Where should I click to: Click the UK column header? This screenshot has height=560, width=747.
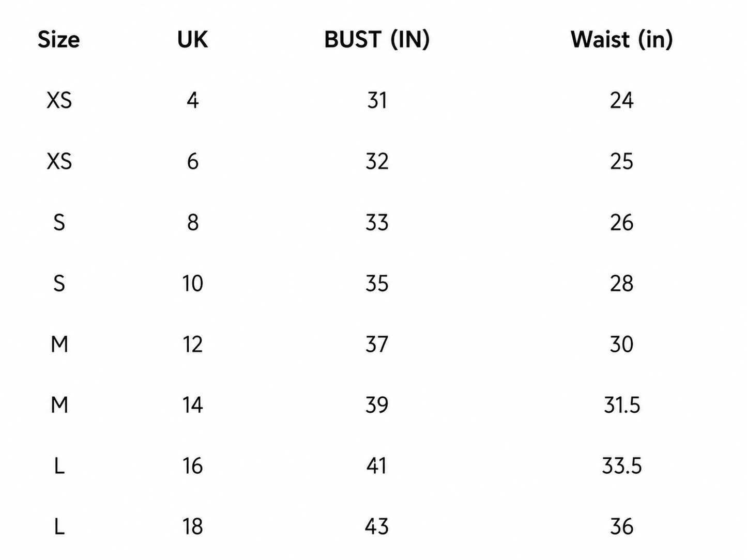coord(192,40)
